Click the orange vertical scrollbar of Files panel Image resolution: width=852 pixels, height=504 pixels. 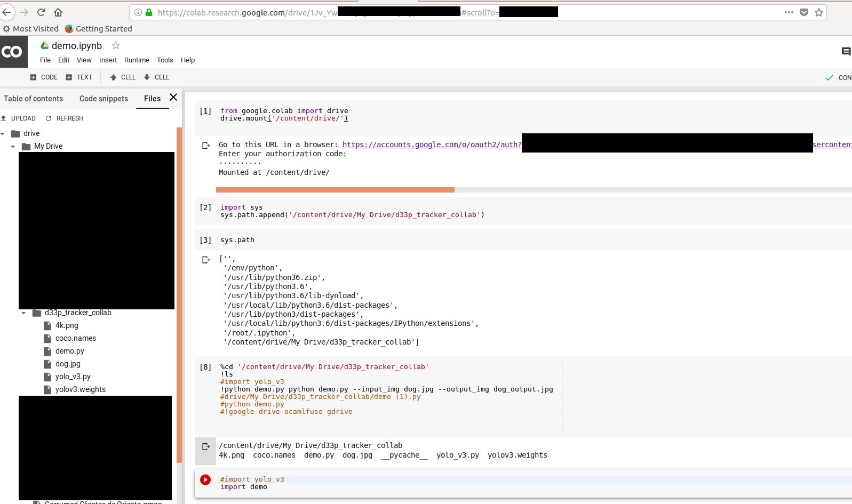[179, 295]
